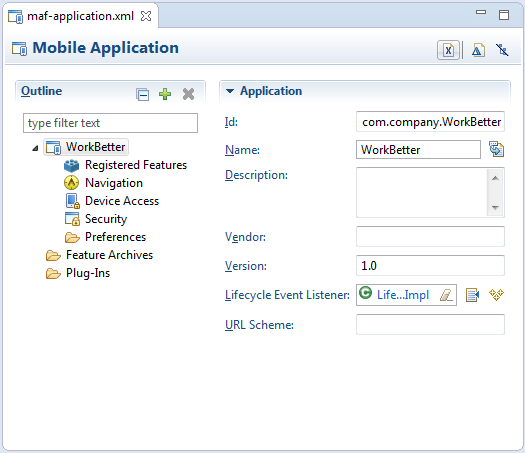Open the Life...Impl class link
Viewport: 525px width, 453px height.
click(x=403, y=295)
